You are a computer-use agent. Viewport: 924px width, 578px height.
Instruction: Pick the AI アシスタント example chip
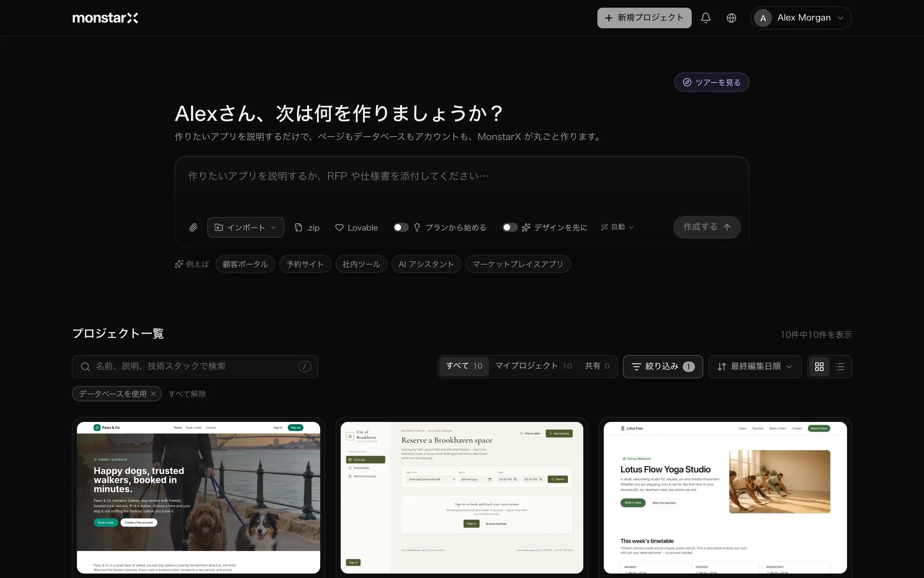click(x=426, y=264)
